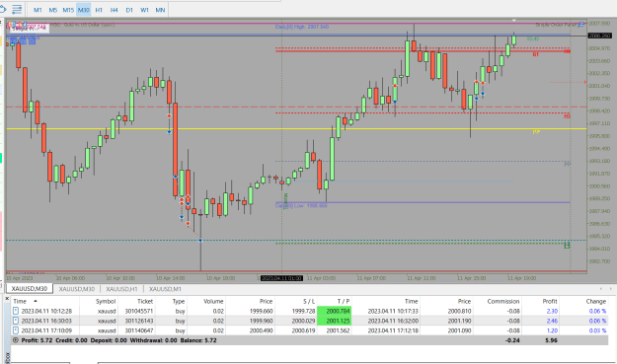Switch to the second XAUUSD,M30 chart tab

coord(77,289)
